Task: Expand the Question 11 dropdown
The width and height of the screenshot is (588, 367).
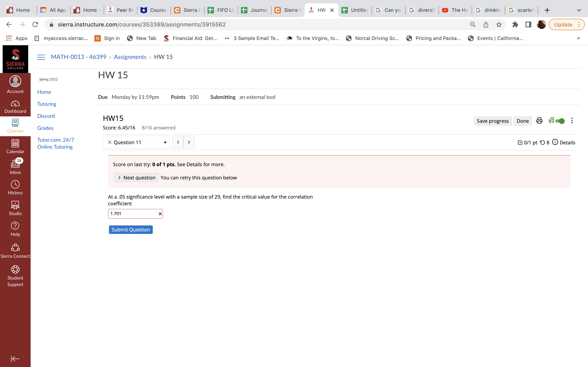Action: coord(136,142)
